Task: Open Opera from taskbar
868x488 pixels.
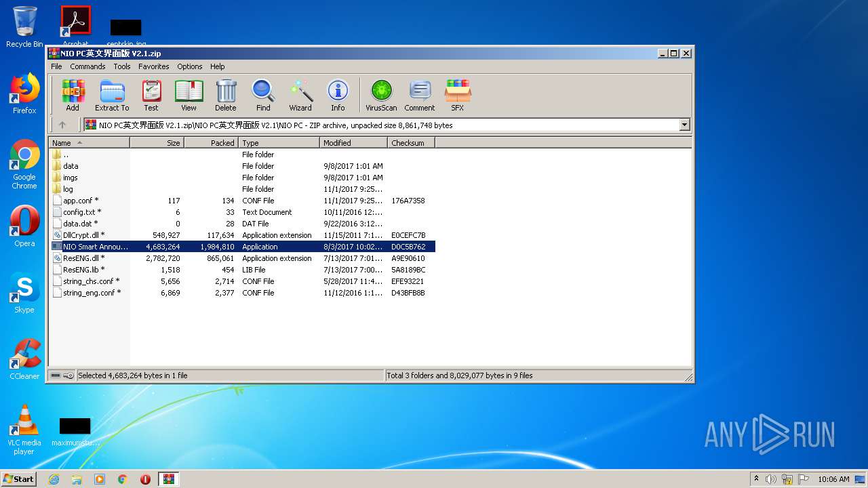Action: pos(145,479)
